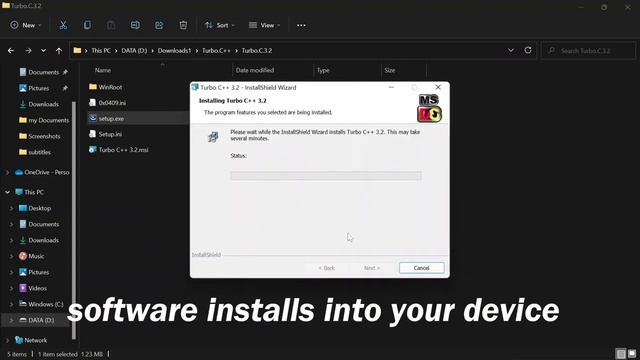The width and height of the screenshot is (640, 360).
Task: Select the WinRoot folder
Action: [x=110, y=87]
